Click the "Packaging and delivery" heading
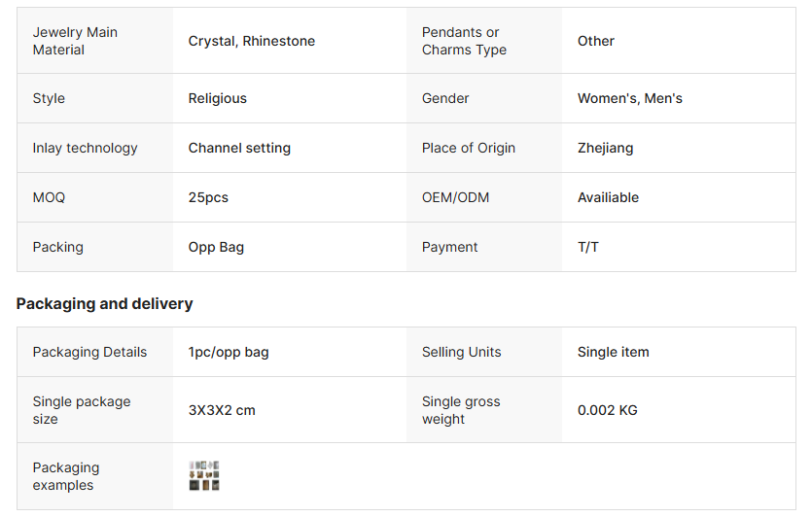The height and width of the screenshot is (517, 812). click(x=105, y=303)
